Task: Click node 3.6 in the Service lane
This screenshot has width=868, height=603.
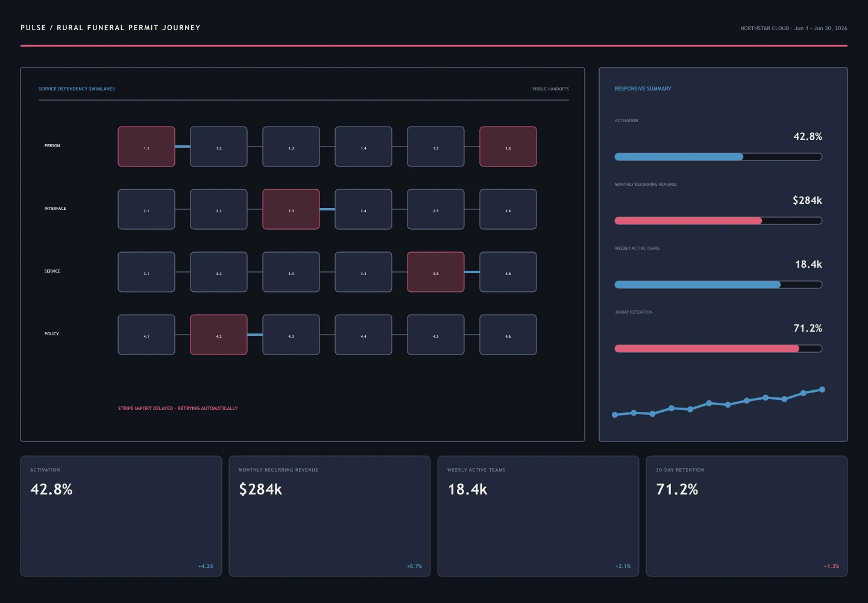Action: [508, 272]
